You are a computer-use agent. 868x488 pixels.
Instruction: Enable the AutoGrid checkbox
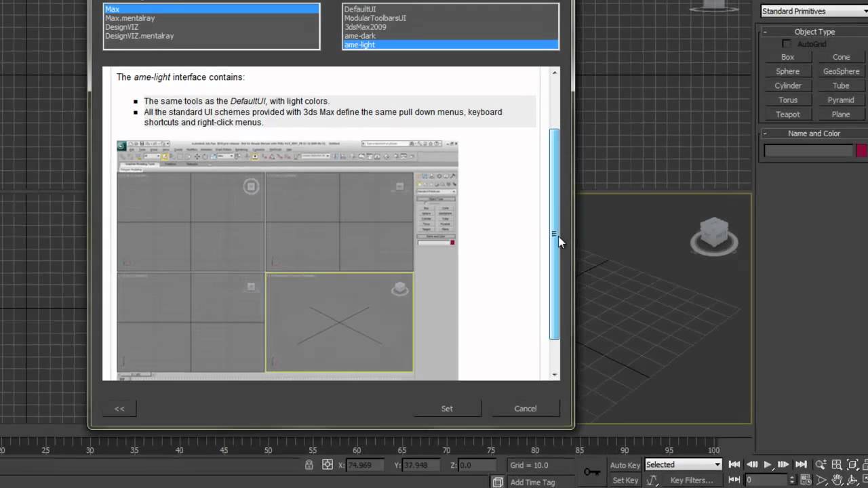click(x=787, y=44)
